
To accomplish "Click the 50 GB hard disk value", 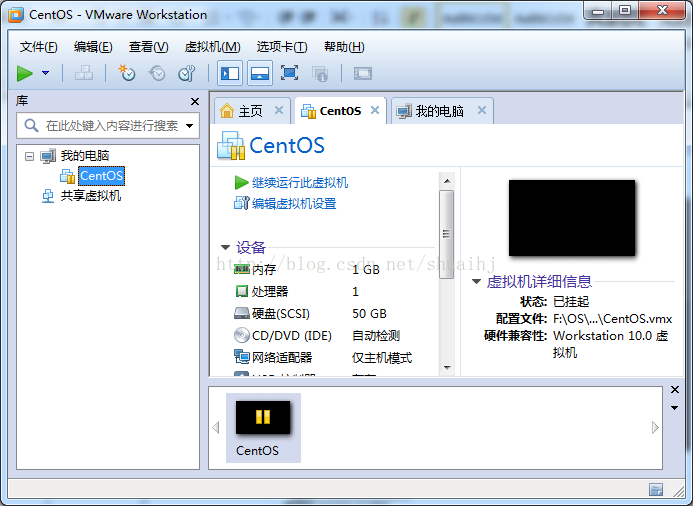I will tap(369, 313).
